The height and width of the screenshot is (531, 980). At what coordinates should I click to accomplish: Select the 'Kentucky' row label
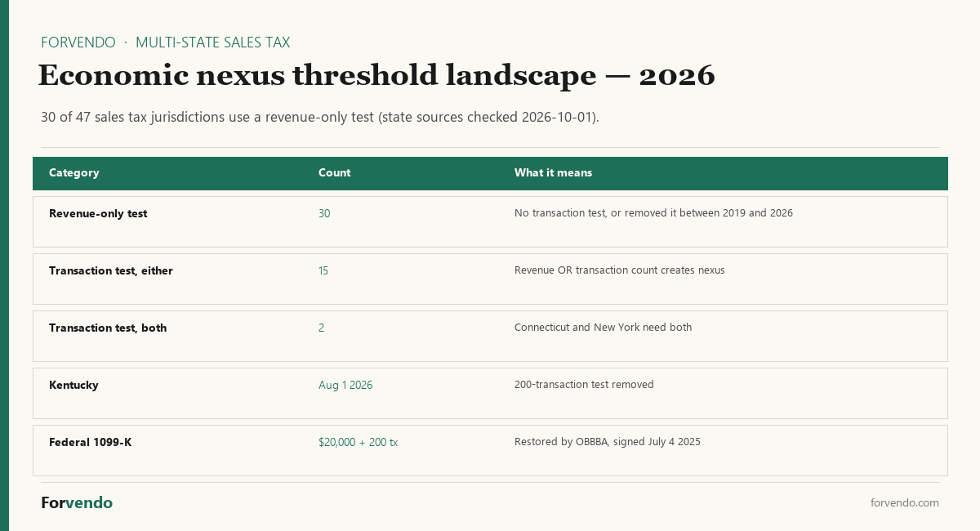pos(73,385)
